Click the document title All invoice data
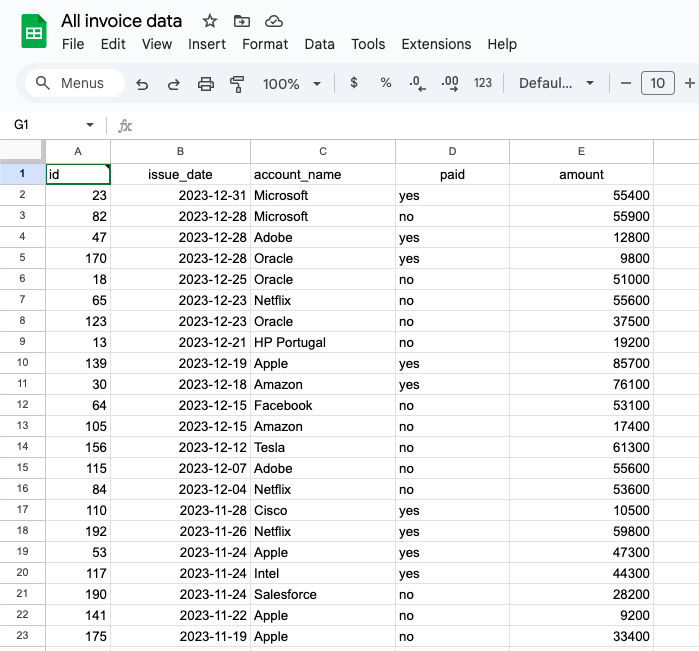 (x=121, y=21)
